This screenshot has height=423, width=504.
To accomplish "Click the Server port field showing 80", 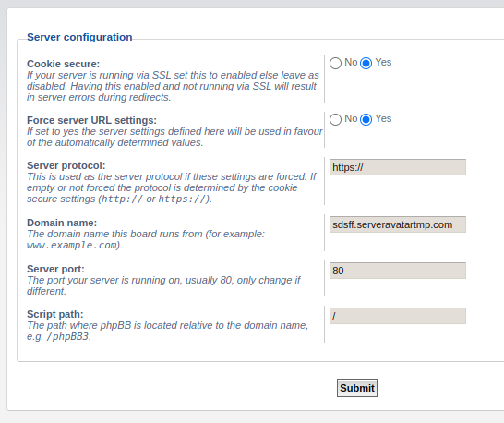I will [x=398, y=271].
